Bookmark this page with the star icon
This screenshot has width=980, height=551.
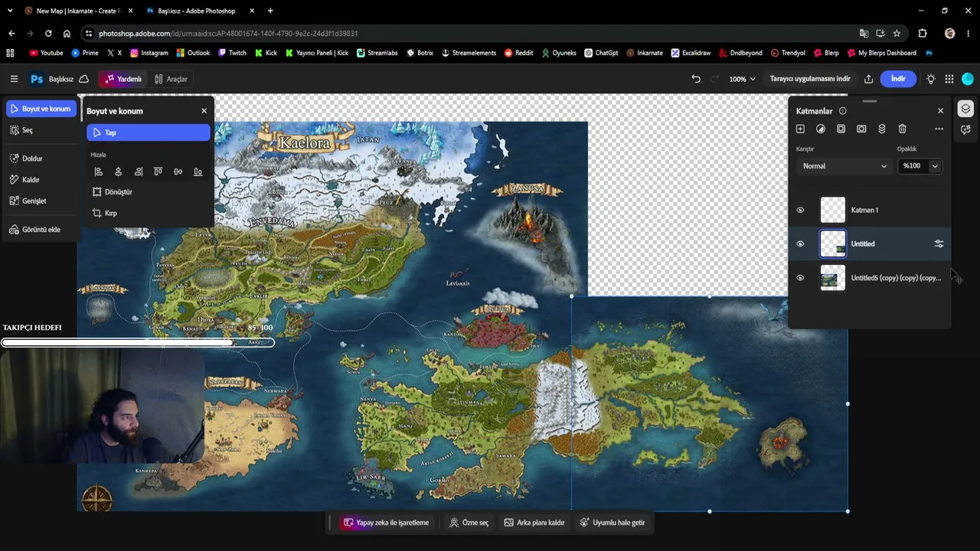[x=897, y=34]
